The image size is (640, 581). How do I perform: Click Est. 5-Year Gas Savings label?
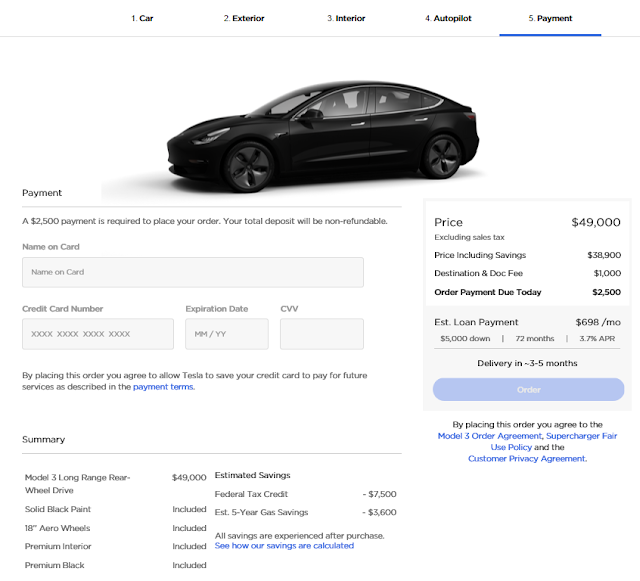point(261,512)
